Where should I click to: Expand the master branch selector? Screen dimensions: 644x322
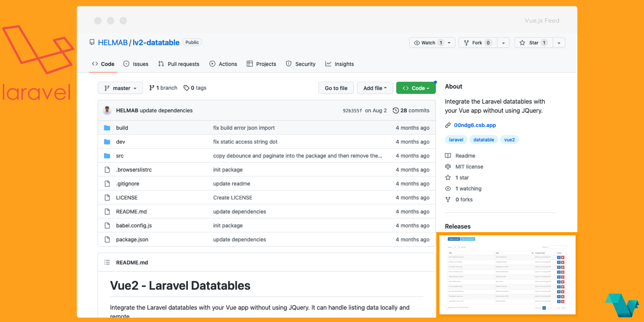pos(120,88)
